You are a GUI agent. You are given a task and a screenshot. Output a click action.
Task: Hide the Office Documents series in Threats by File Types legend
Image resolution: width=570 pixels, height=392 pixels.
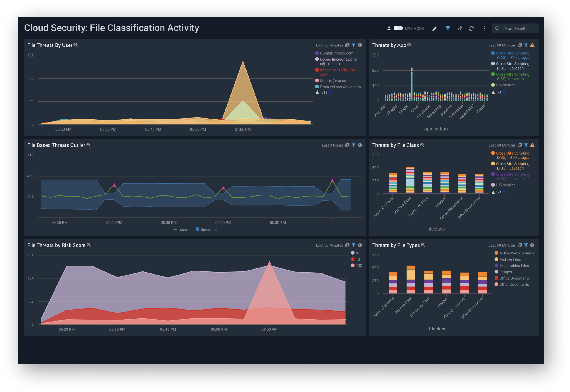point(514,278)
